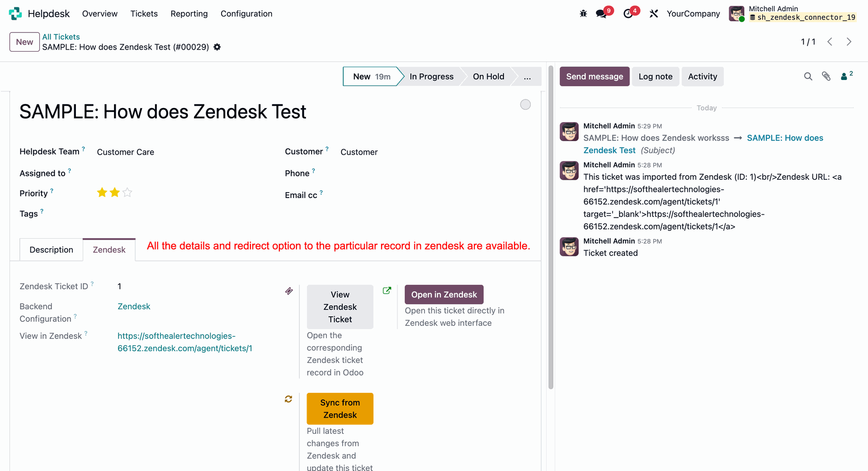Click the empty Email cc field
This screenshot has width=868, height=471.
[x=436, y=195]
